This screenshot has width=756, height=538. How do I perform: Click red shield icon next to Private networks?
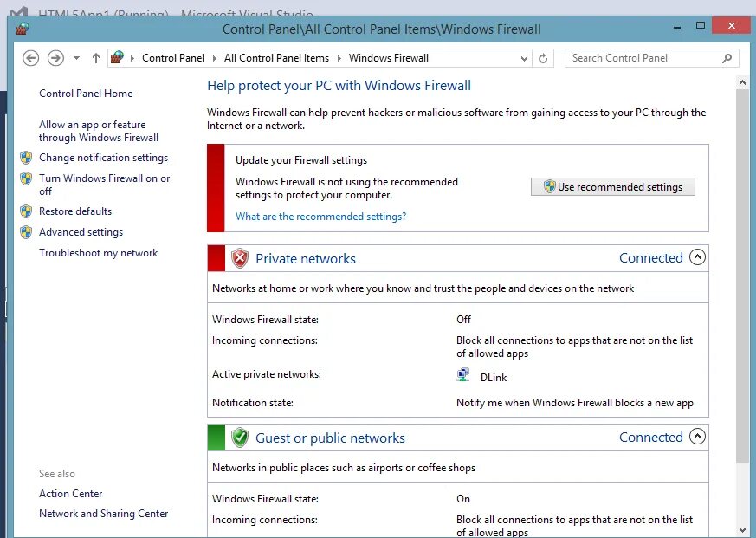240,258
